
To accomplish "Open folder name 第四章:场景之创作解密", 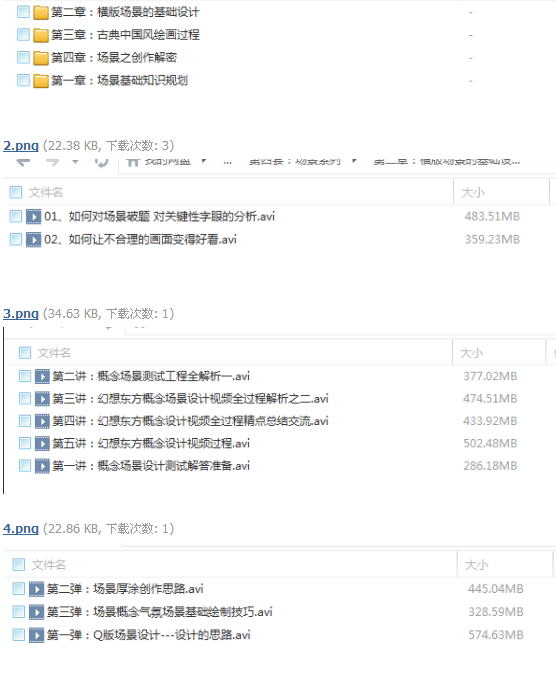I will tap(114, 58).
